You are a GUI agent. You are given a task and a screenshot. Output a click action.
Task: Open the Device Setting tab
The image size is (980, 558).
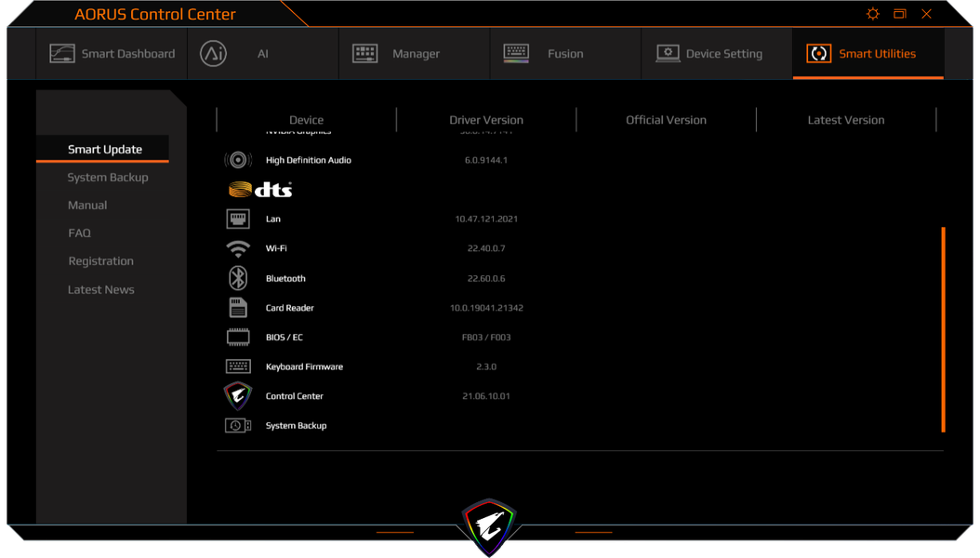(x=717, y=54)
